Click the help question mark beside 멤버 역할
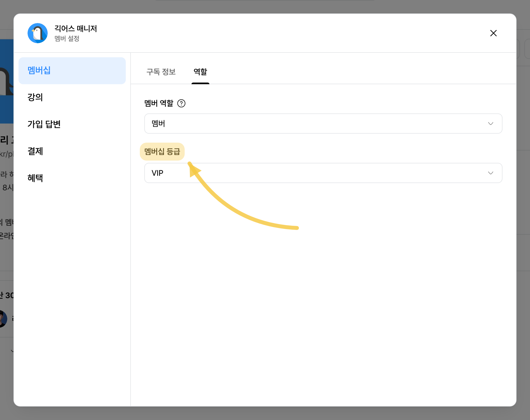 coord(181,103)
